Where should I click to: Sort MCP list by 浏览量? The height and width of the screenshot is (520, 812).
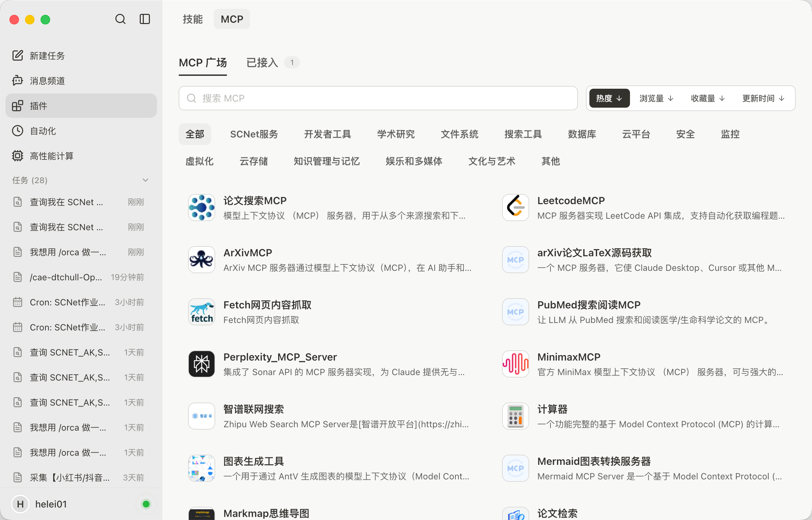tap(656, 98)
